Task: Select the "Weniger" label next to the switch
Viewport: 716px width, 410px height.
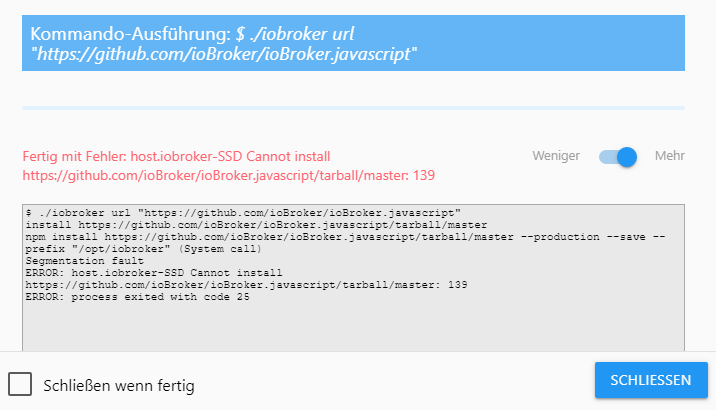Action: point(556,156)
